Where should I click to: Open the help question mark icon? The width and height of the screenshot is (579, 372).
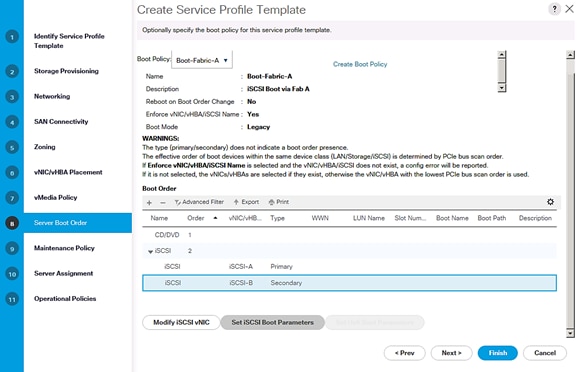[x=554, y=9]
